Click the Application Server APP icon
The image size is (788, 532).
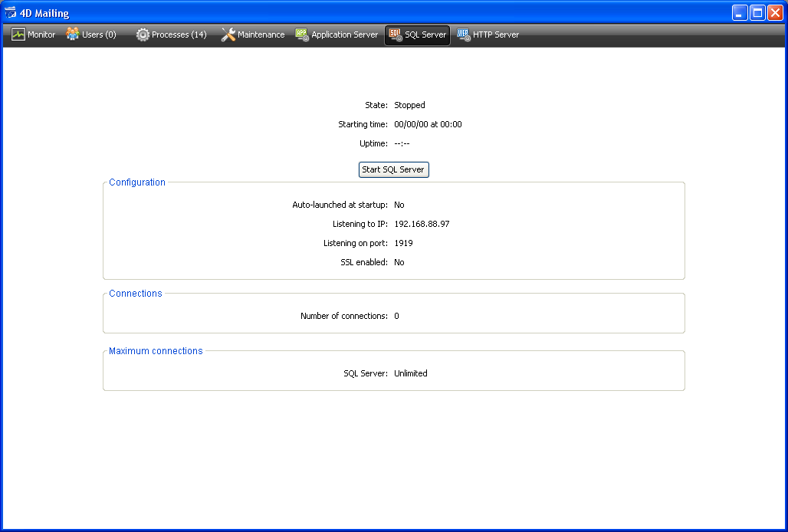[302, 34]
